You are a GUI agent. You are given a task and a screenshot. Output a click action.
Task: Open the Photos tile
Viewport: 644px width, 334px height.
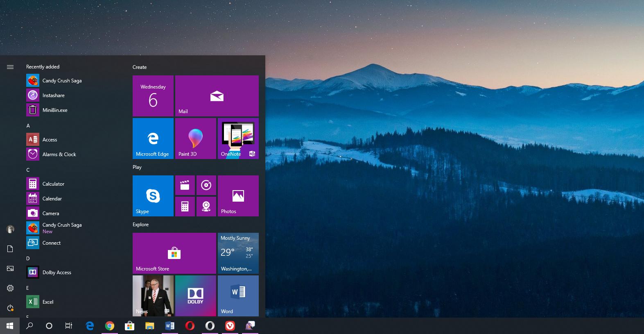pos(238,196)
